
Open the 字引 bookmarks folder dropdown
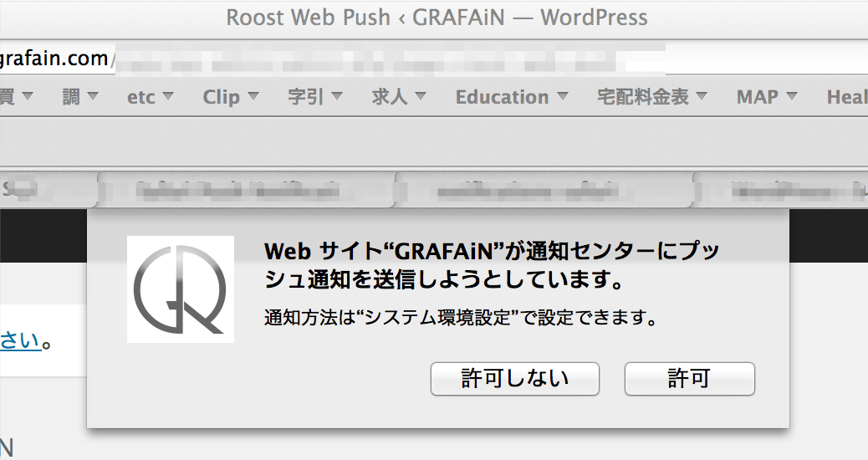point(315,97)
